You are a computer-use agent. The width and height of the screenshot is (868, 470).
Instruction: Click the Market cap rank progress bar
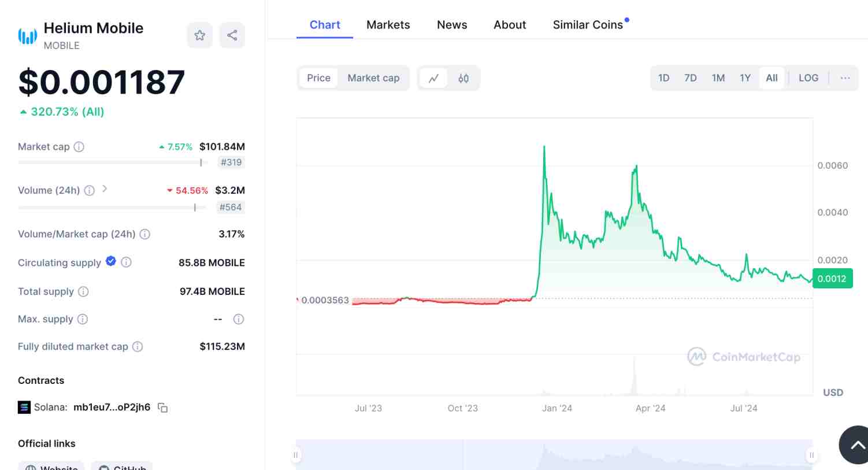pos(113,162)
